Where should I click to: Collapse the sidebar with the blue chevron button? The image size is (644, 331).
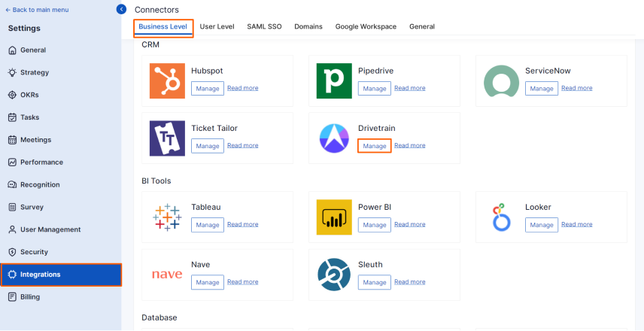pyautogui.click(x=121, y=9)
